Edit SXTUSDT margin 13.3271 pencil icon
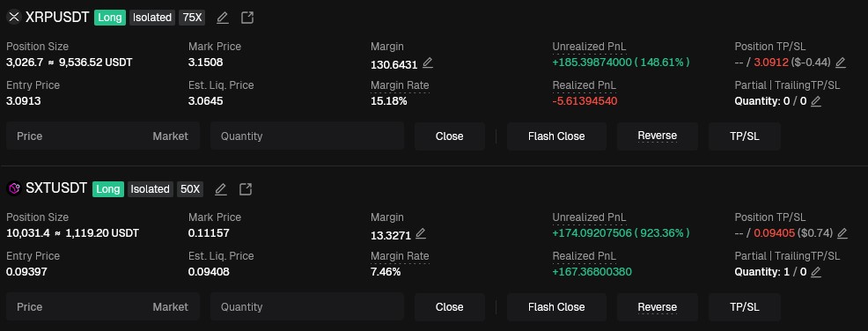Image resolution: width=868 pixels, height=331 pixels. [421, 233]
